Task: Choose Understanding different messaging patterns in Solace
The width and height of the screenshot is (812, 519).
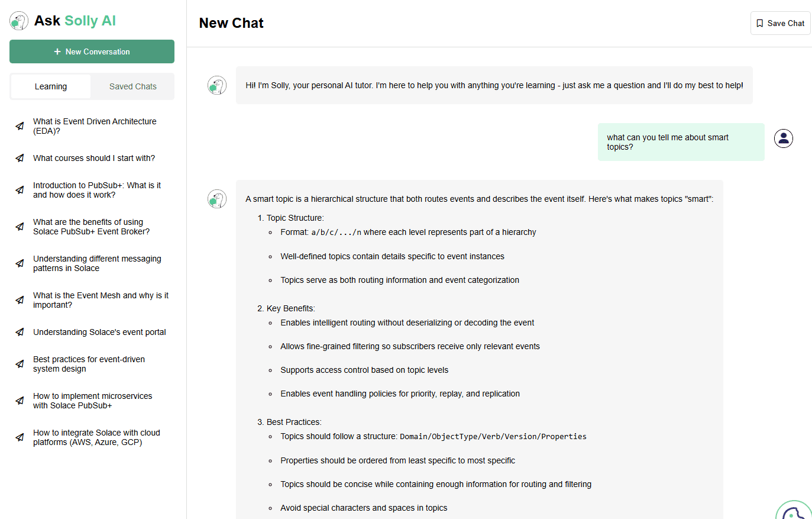Action: click(97, 263)
